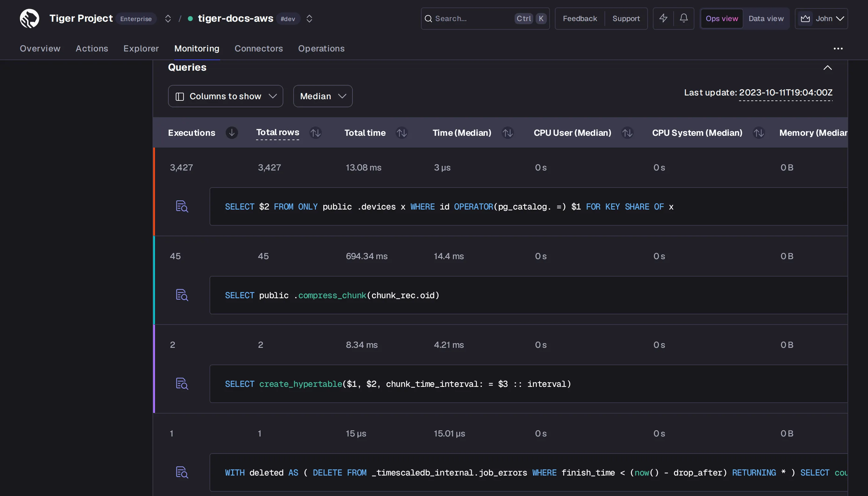Go to the Operations tab
Image resolution: width=868 pixels, height=496 pixels.
click(x=321, y=48)
